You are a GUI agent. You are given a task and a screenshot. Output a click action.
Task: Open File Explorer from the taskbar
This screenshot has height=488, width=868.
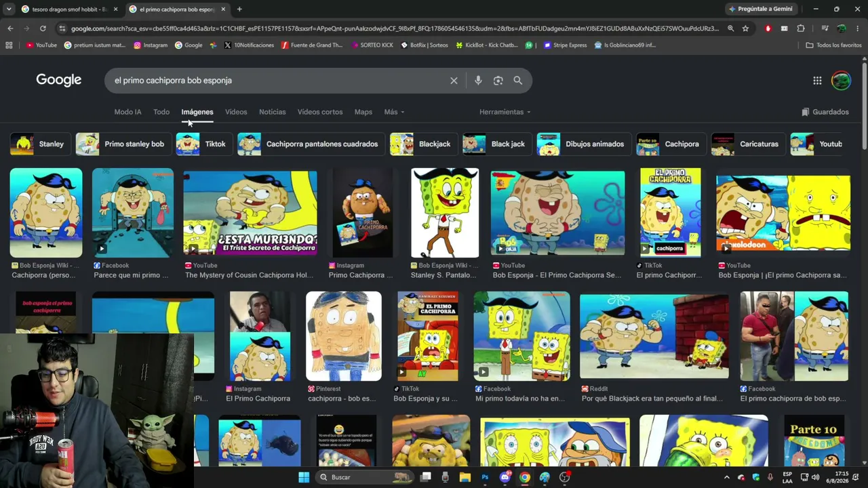(465, 477)
